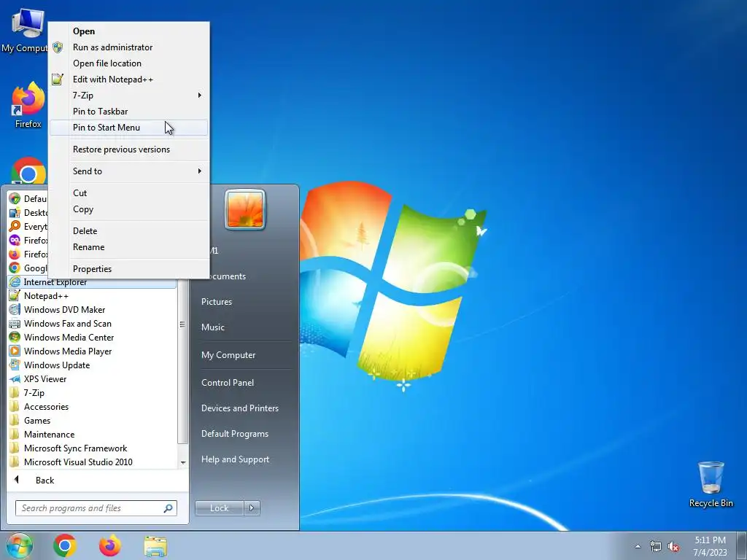747x560 pixels.
Task: Open the shutdown options arrow beside Lock
Action: point(252,508)
